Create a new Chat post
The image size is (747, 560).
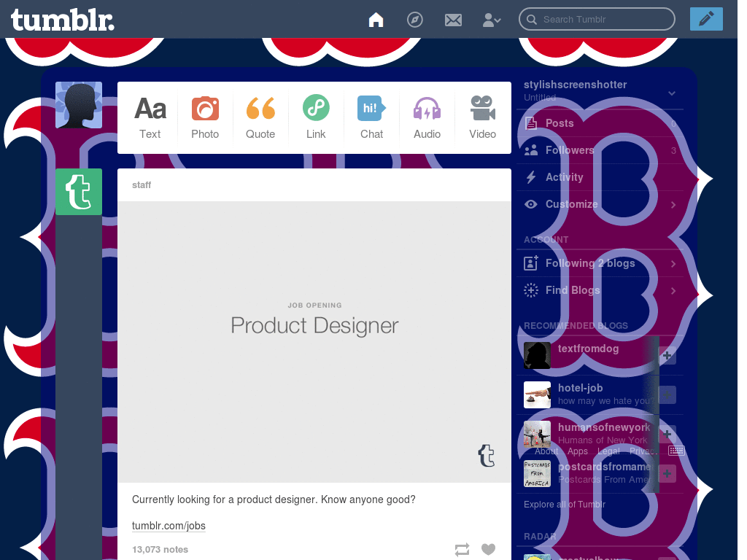(371, 117)
